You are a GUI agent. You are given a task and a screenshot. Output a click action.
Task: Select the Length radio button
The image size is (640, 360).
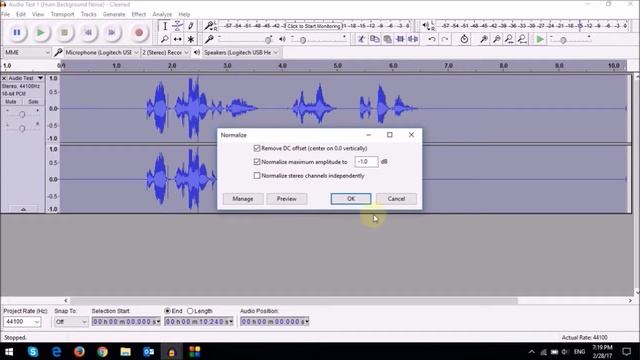pos(190,311)
